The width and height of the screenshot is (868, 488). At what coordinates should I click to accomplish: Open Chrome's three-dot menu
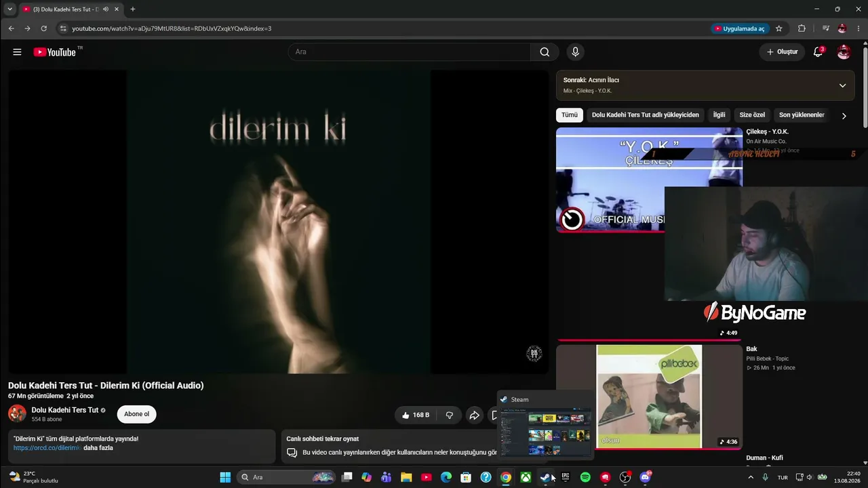click(x=858, y=28)
